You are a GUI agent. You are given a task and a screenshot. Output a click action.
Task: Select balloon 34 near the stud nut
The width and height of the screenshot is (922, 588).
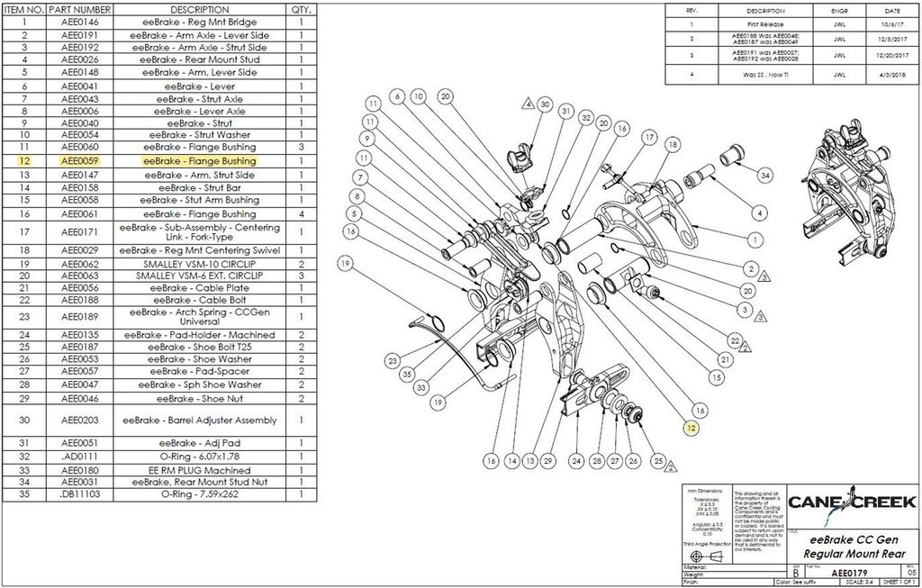tap(765, 175)
